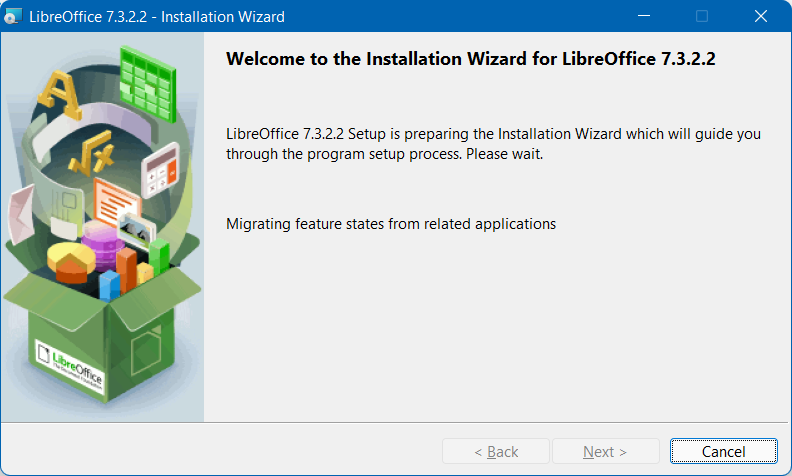Click the Next > button

(x=605, y=452)
